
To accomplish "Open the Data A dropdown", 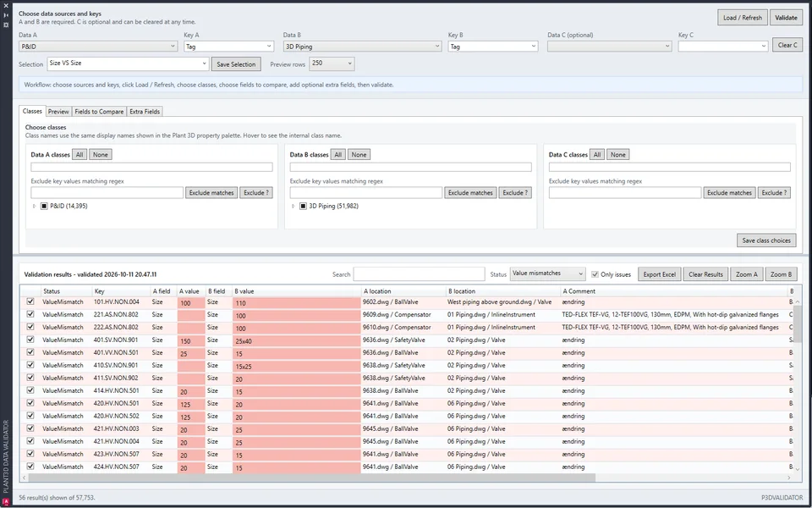I will 98,46.
